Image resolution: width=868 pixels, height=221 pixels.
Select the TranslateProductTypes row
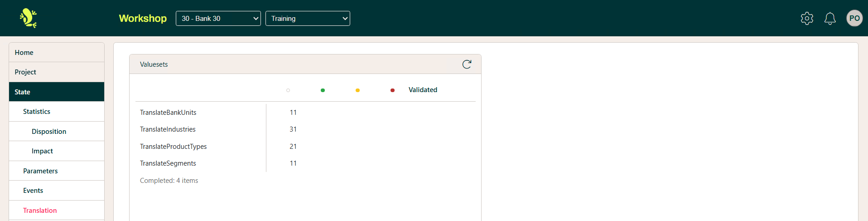point(174,147)
